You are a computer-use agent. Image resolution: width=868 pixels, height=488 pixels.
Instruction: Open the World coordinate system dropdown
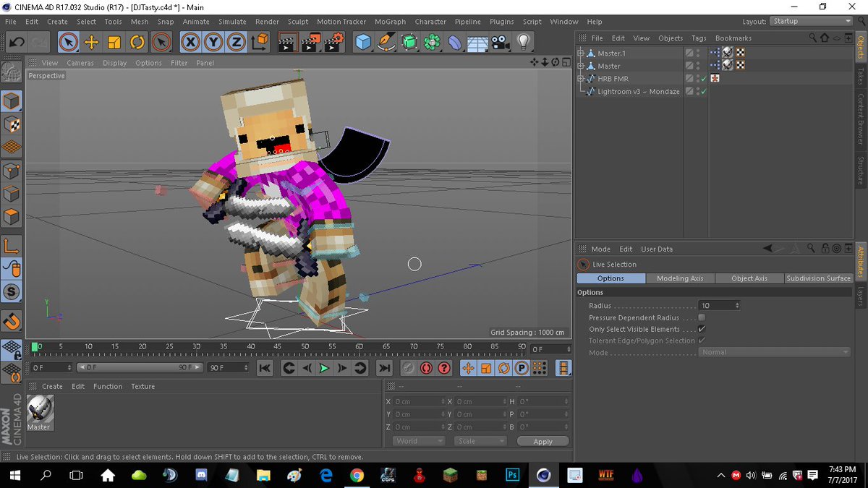click(418, 440)
